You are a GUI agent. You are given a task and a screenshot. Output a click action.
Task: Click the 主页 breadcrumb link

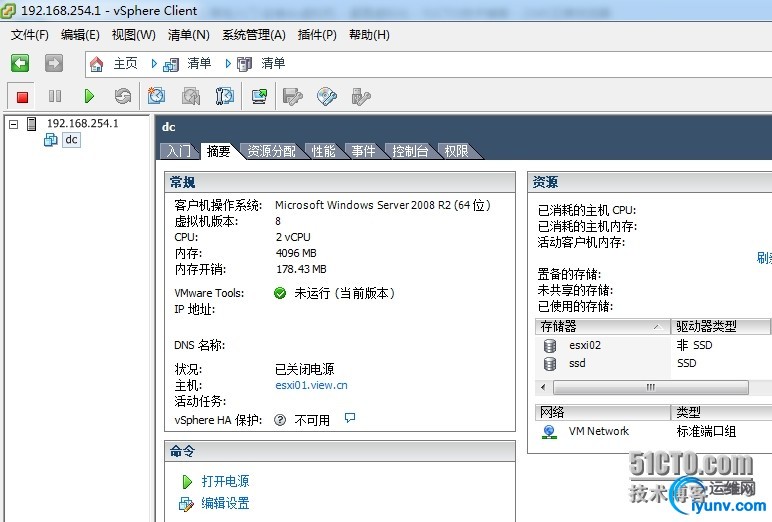[126, 64]
